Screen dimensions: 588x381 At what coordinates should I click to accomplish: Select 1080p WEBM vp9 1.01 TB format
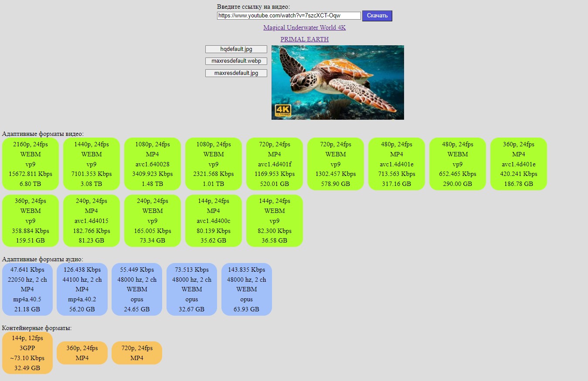(x=214, y=164)
